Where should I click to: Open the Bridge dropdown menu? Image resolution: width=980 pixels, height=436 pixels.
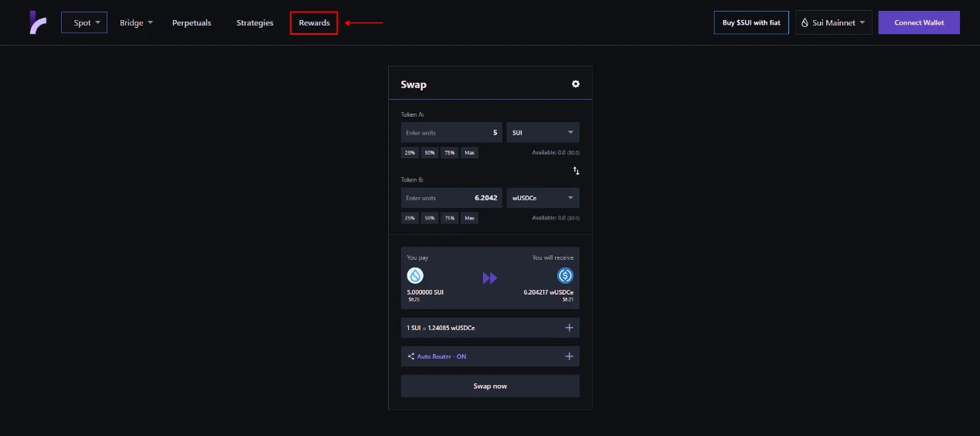click(136, 22)
